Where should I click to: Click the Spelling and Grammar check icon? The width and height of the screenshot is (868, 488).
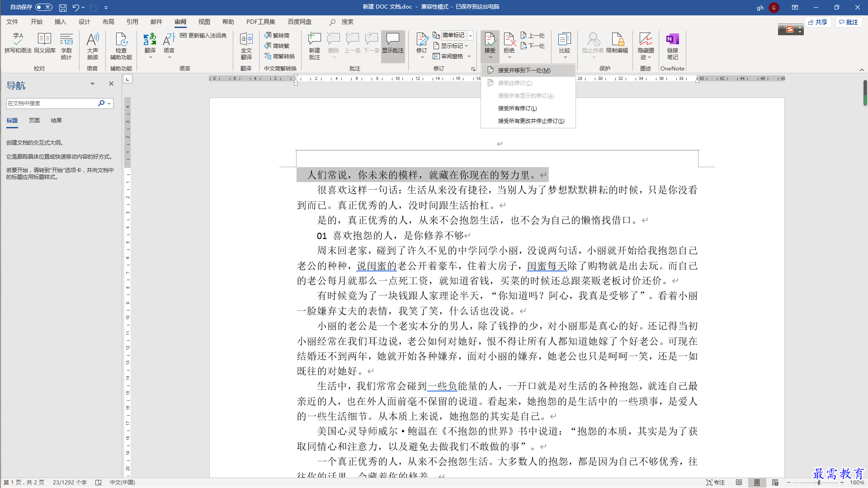click(x=18, y=43)
